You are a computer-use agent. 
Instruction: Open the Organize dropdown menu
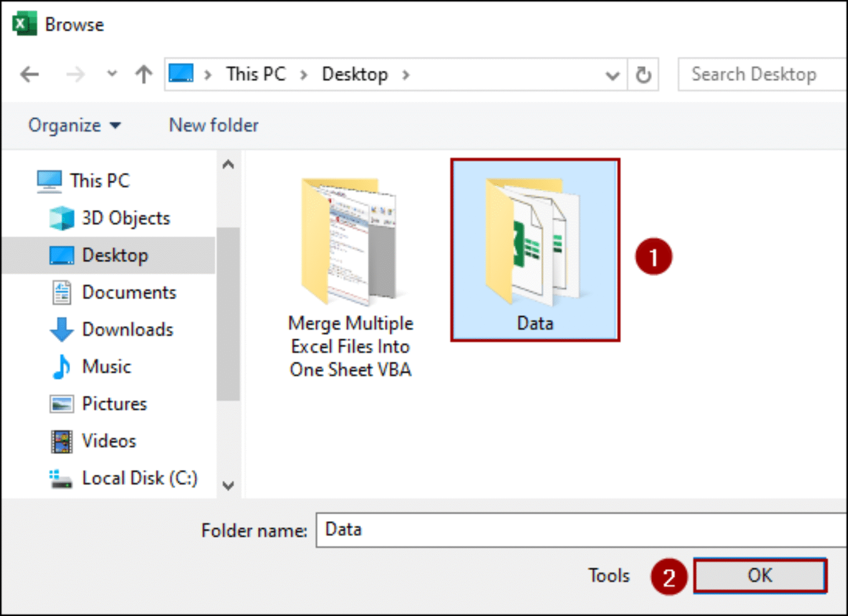75,125
